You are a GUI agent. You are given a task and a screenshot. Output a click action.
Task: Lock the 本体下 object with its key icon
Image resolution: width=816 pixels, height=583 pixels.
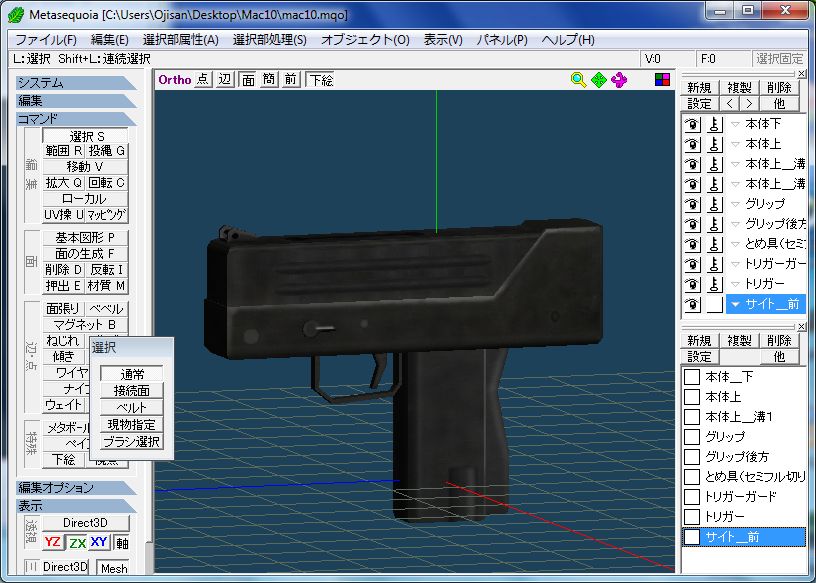715,124
